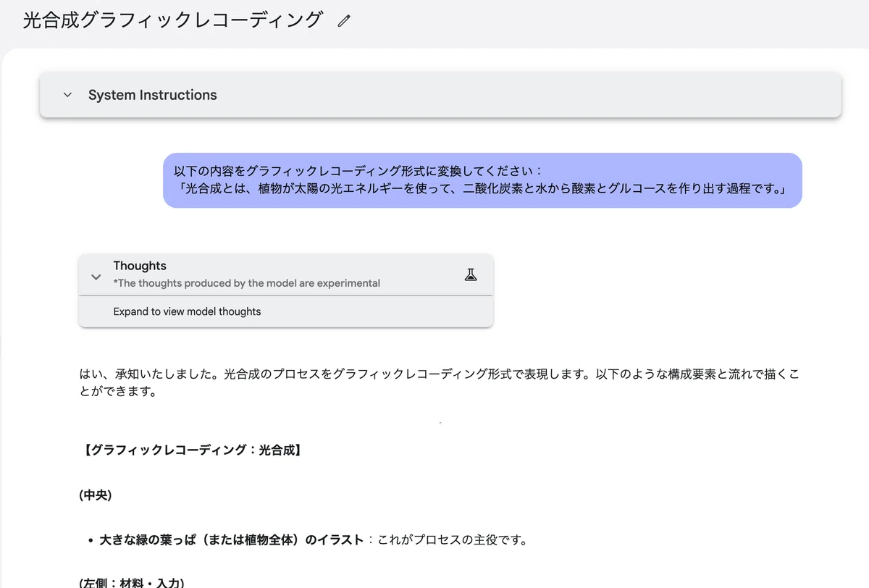Screen dimensions: 869x588
Task: Expand the System Instructions chevron
Action: coord(67,95)
